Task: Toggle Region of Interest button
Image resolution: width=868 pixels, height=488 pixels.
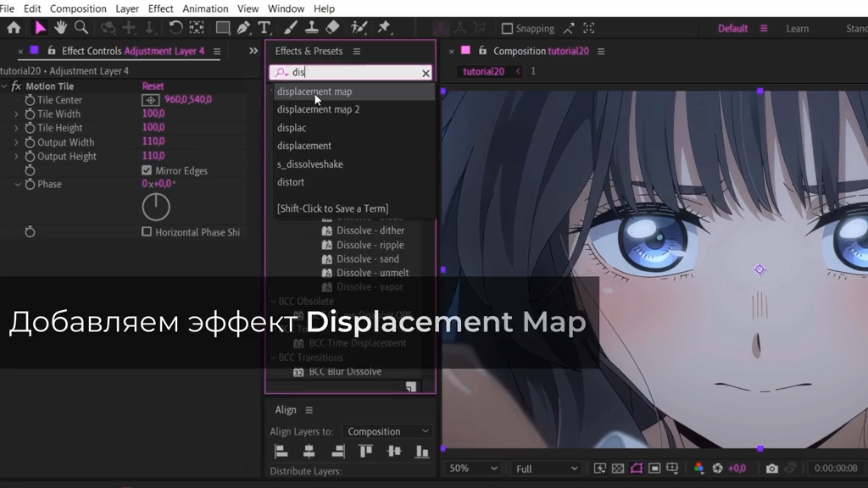Action: point(654,469)
